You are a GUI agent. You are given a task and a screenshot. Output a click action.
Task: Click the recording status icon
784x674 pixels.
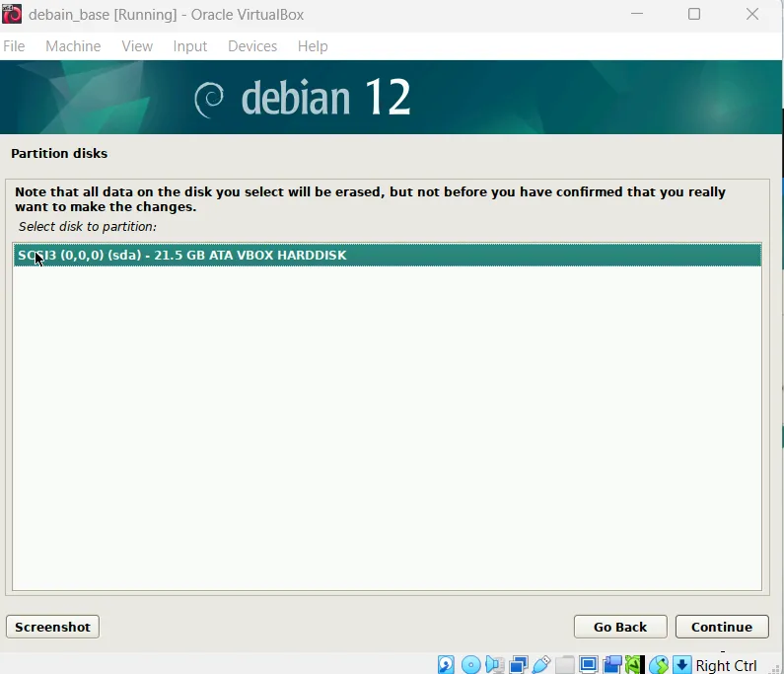612,665
